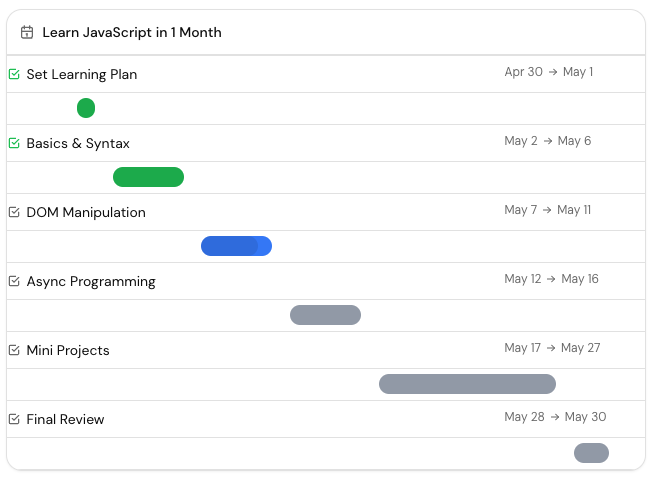Mark Async Programming as complete
Screen dimensions: 650x477
pos(14,281)
